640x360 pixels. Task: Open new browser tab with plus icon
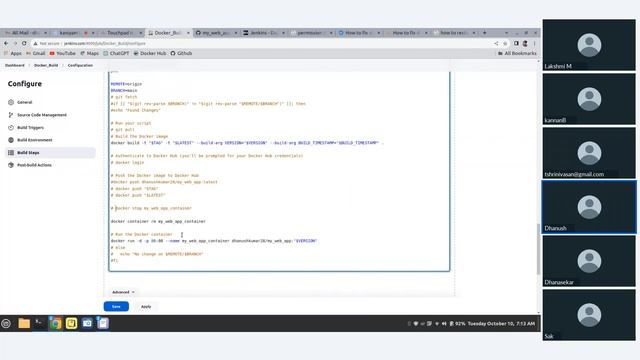(484, 33)
